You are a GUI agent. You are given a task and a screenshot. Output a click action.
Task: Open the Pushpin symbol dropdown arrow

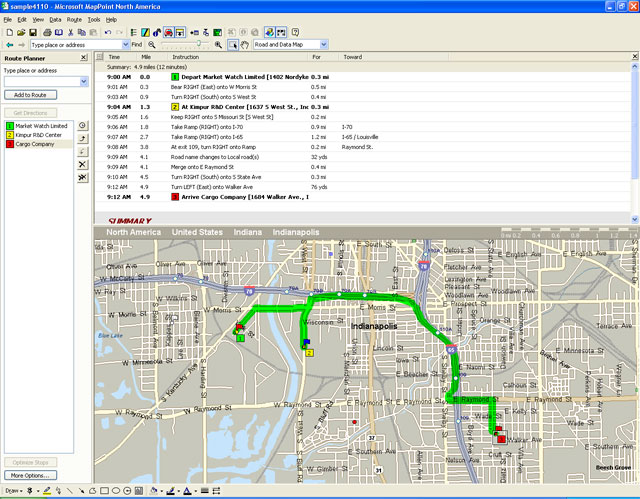point(38,491)
